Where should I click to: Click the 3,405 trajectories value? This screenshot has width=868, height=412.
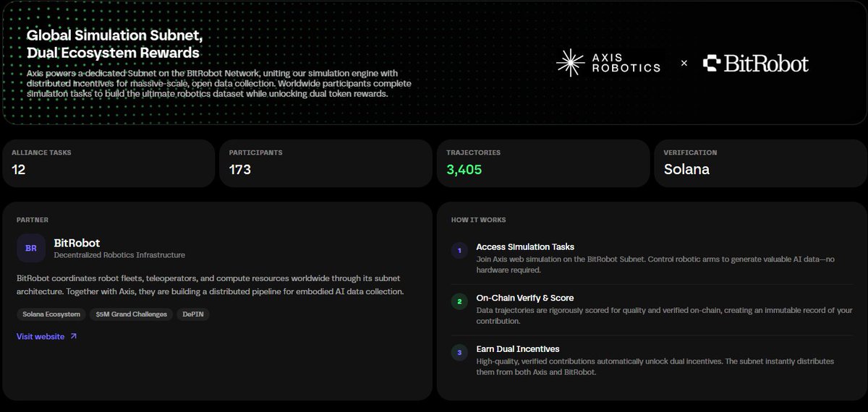pos(464,170)
